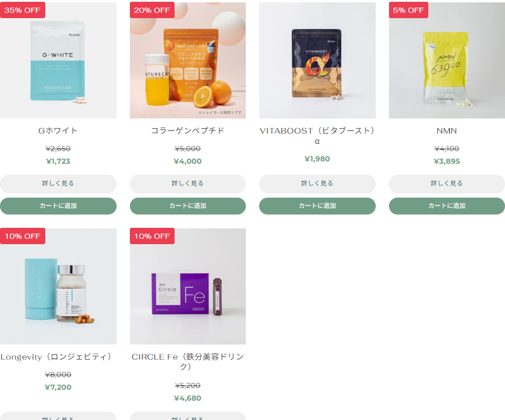Open the Gホワイト product title link

coord(58,131)
